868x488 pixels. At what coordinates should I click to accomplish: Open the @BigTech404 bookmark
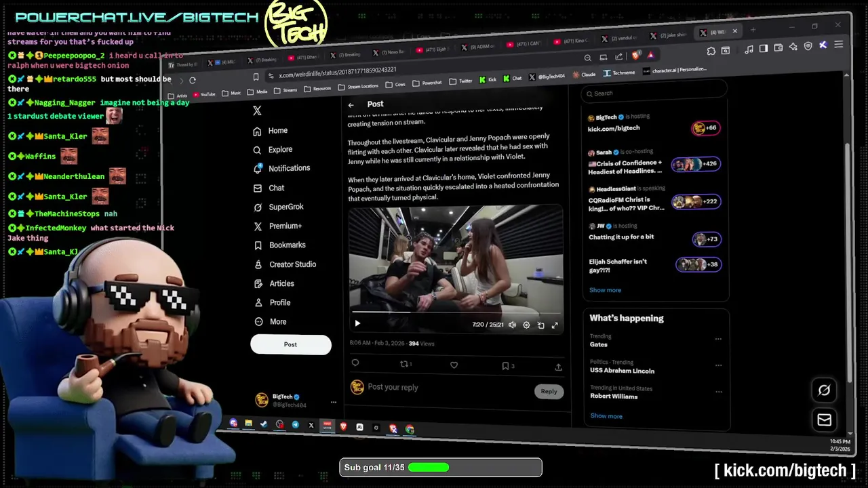pyautogui.click(x=547, y=77)
